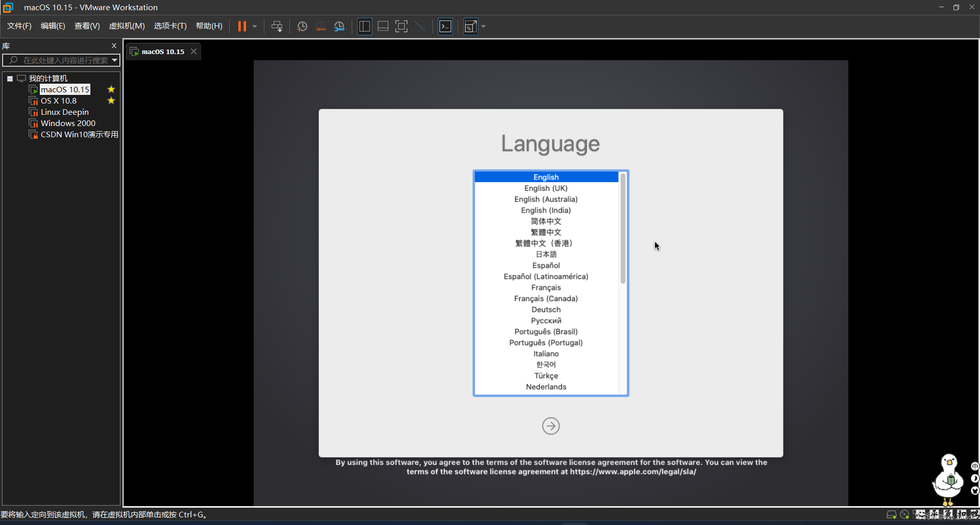
Task: Select English (India) language
Action: coord(546,210)
